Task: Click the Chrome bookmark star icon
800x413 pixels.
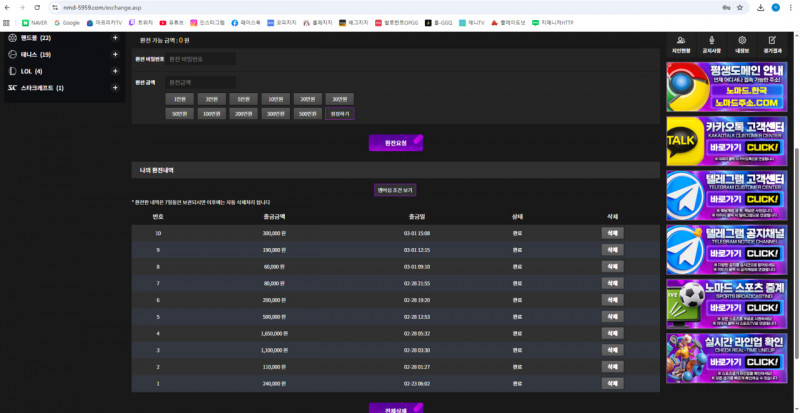Action: coord(739,7)
